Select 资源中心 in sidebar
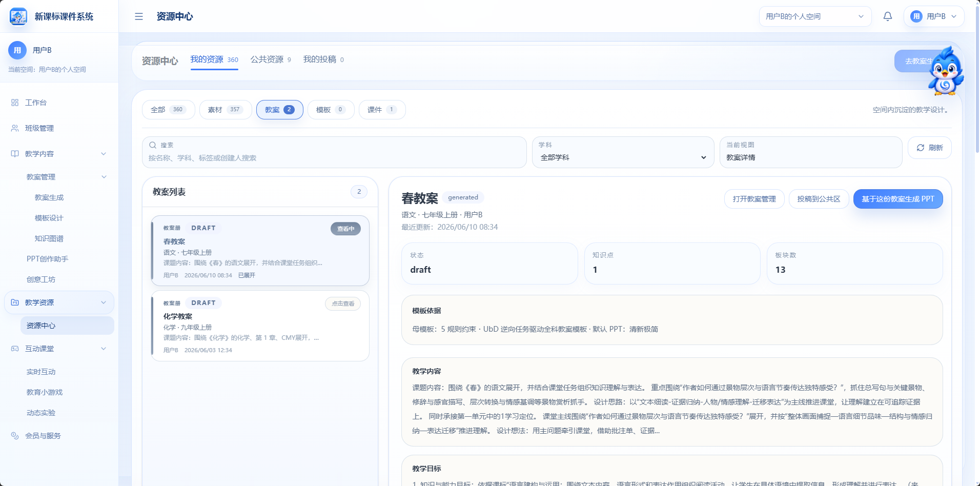 (67, 326)
